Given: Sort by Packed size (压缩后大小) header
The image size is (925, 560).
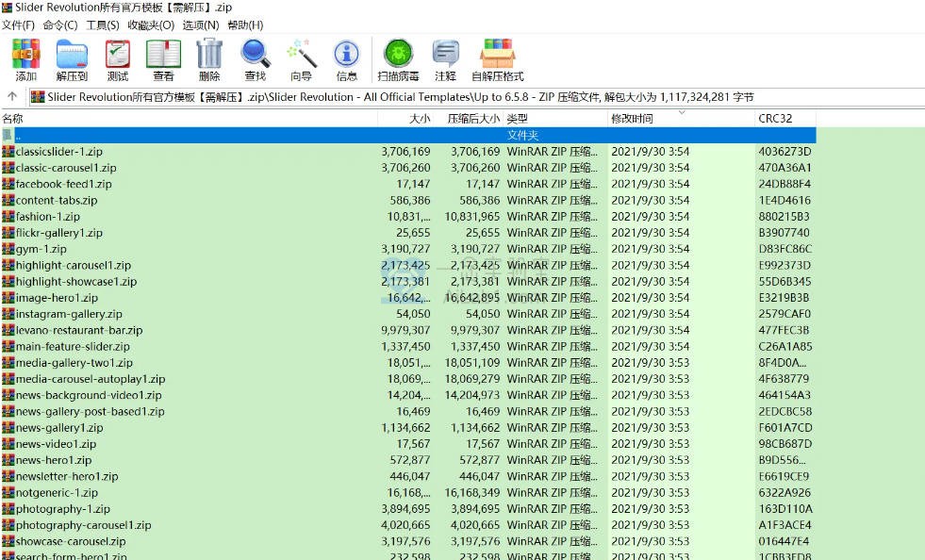Looking at the screenshot, I should (x=469, y=119).
